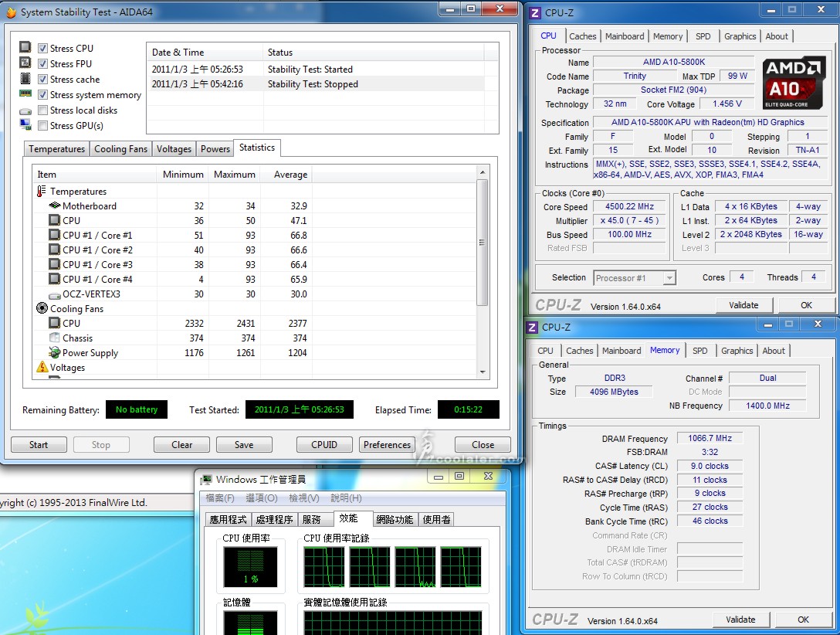Switch to 處理程序 tab in Task Manager

(274, 519)
